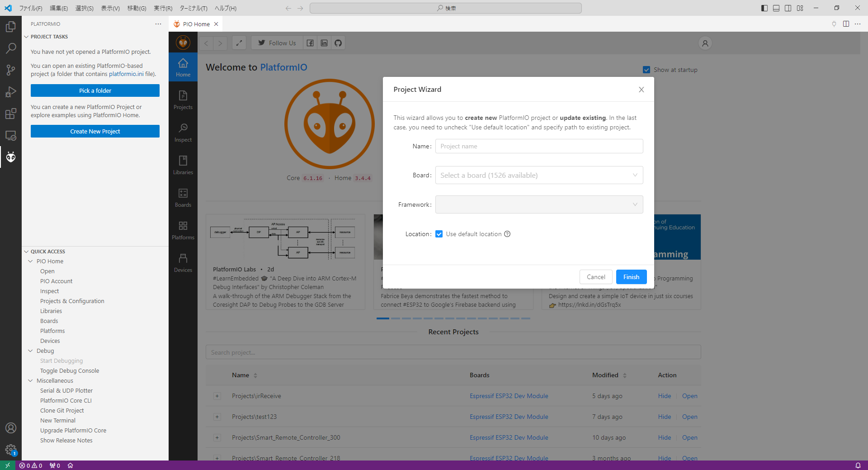Open the ターミナル(T) menu

[x=193, y=8]
